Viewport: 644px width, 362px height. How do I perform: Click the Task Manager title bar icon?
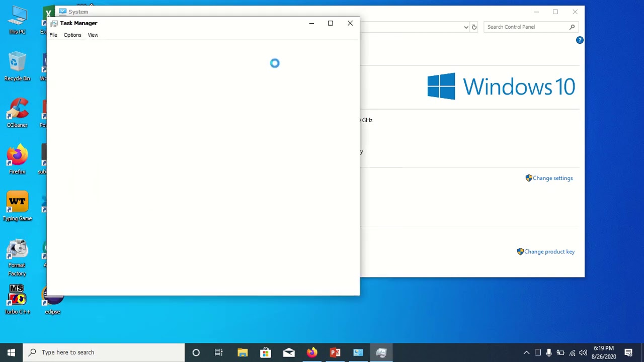(x=54, y=23)
